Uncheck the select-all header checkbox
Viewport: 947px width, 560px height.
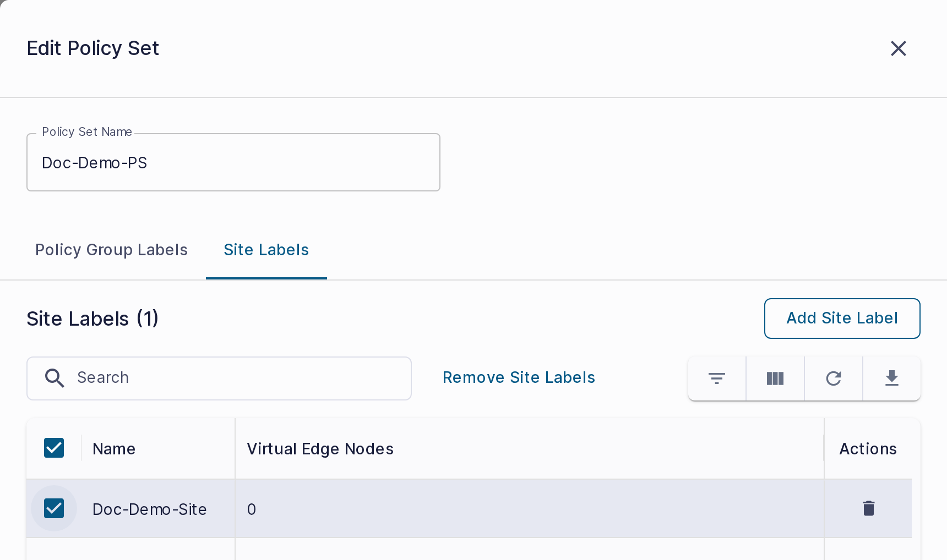(x=54, y=448)
